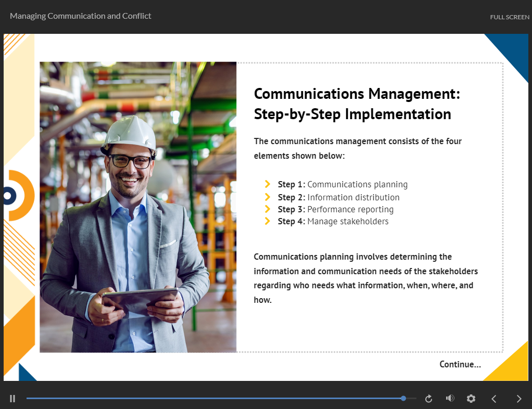Click the Managing Communication and Conflict title
This screenshot has width=532, height=409.
(81, 16)
